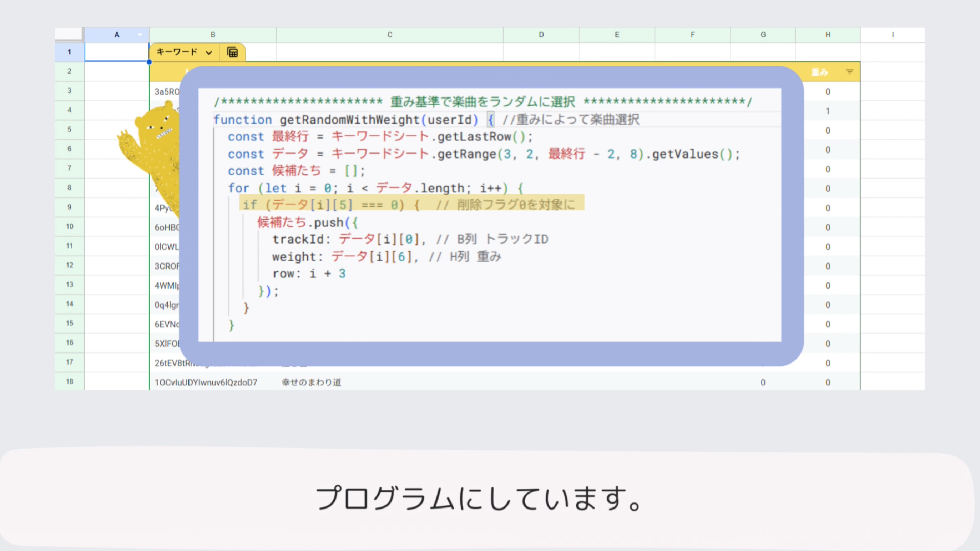Image resolution: width=980 pixels, height=551 pixels.
Task: Select row 17 header
Action: point(70,362)
